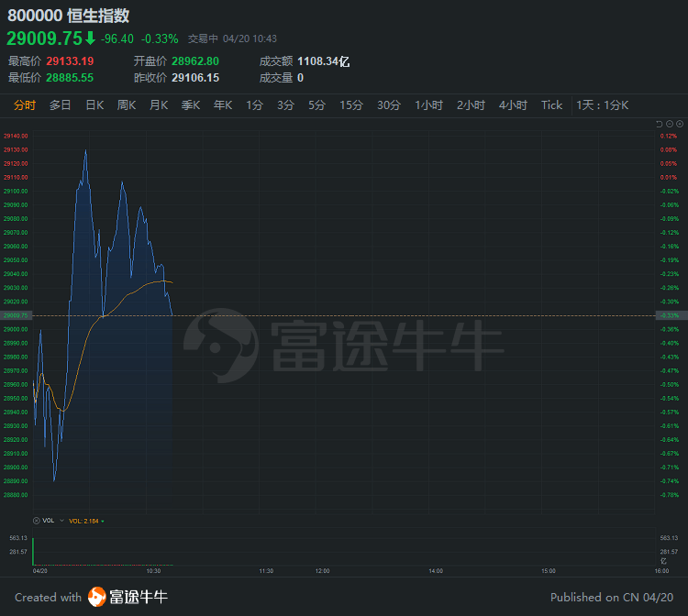Click the 昨收价 value 29106.15
The width and height of the screenshot is (688, 616).
click(195, 78)
